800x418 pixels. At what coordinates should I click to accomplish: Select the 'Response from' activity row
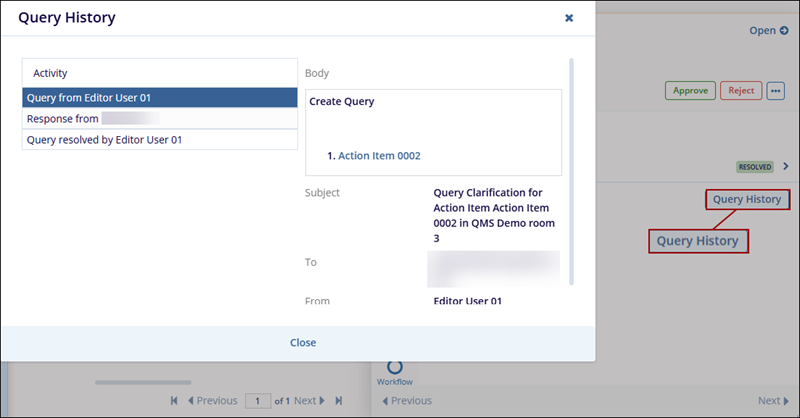point(160,119)
